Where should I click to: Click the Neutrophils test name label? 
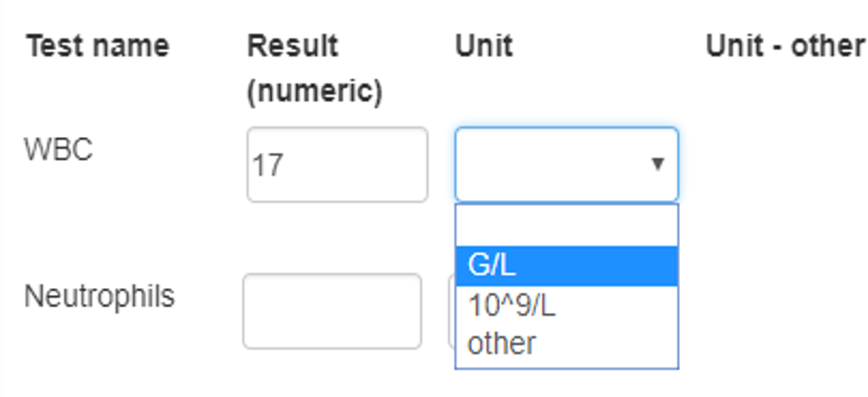coord(99,296)
